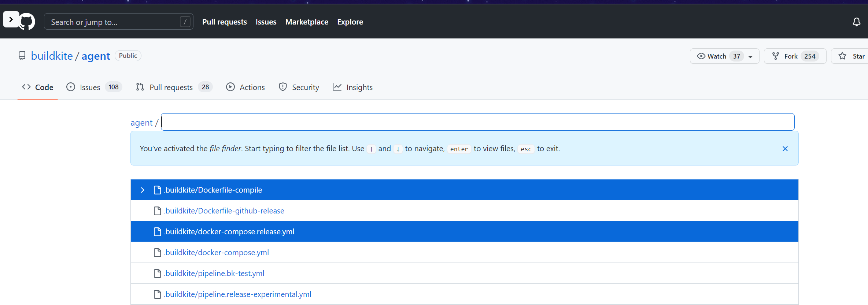Click the chevron on Dockerfile-compile row
868x305 pixels.
click(143, 190)
